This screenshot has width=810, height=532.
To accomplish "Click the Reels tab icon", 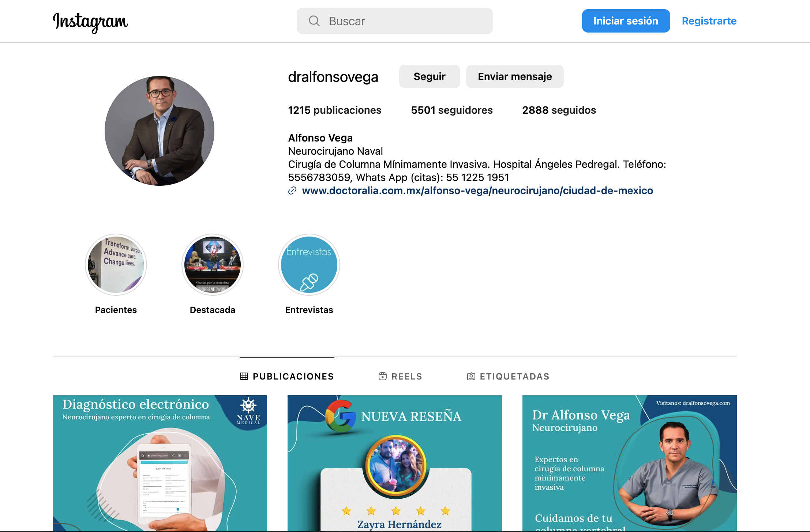I will point(383,376).
